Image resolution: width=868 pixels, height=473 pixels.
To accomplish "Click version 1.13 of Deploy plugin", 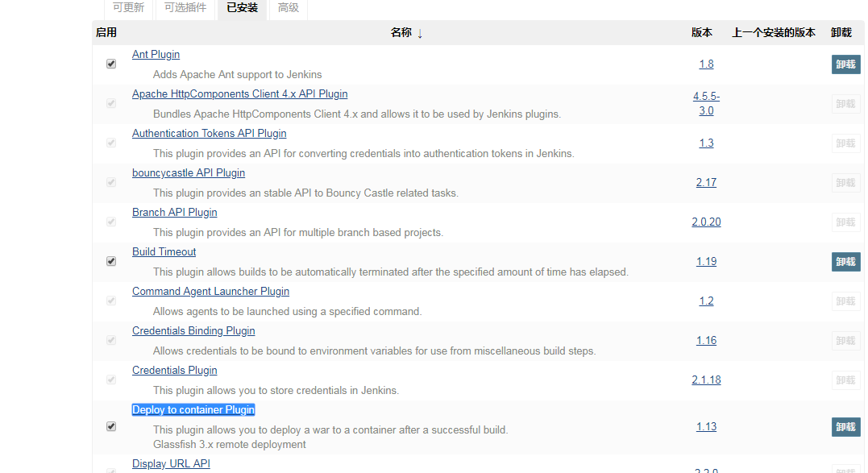I will (706, 426).
